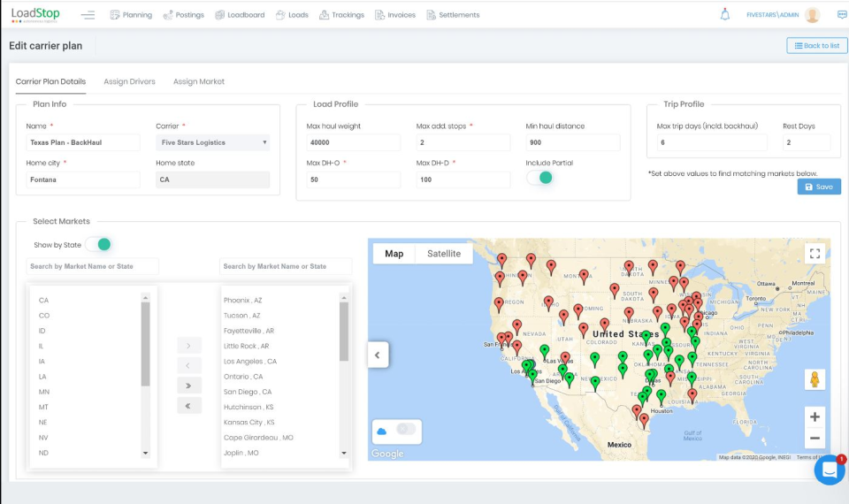Viewport: 849px width, 504px height.
Task: Click the Save button
Action: point(819,187)
